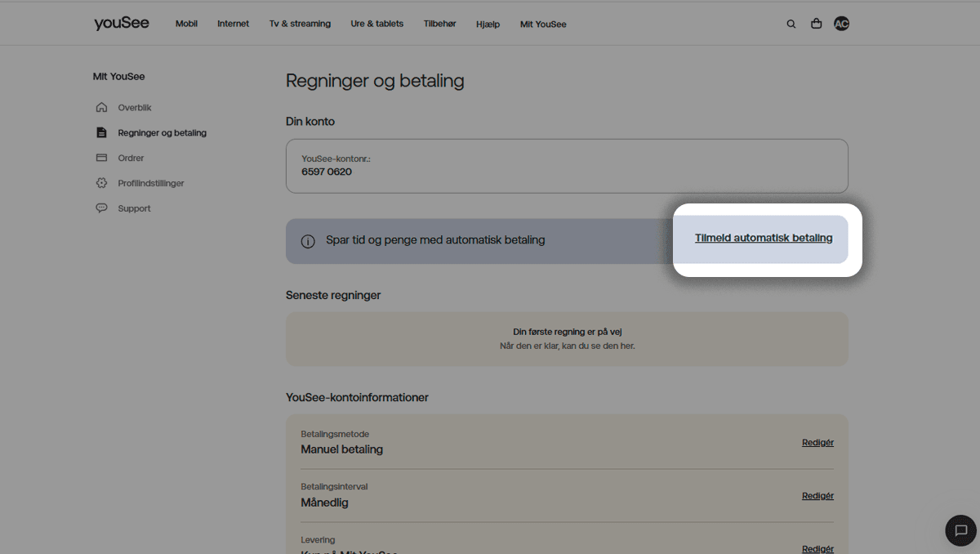This screenshot has height=554, width=980.
Task: Edit Betalingsmetode via Redigér link
Action: [x=817, y=443]
